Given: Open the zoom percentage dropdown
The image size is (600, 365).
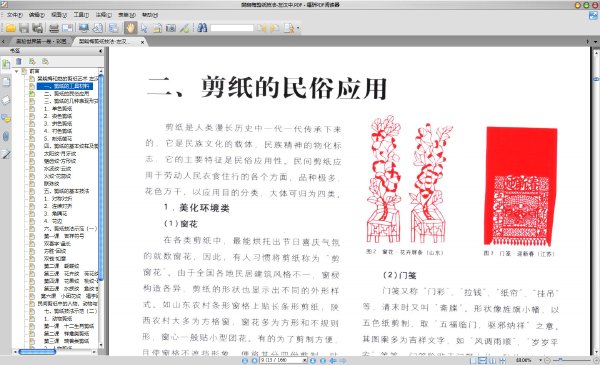Looking at the screenshot, I should click(541, 360).
